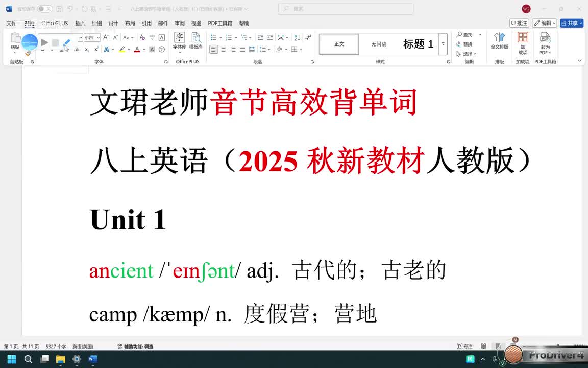Screen dimensions: 588x368
Task: Open the 帮助 tab
Action: coord(244,24)
